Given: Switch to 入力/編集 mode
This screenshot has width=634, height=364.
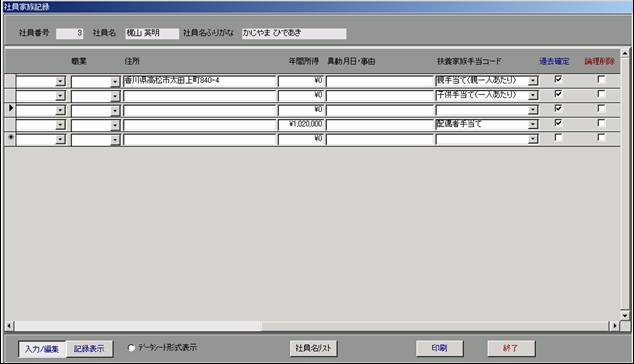Looking at the screenshot, I should pyautogui.click(x=42, y=349).
